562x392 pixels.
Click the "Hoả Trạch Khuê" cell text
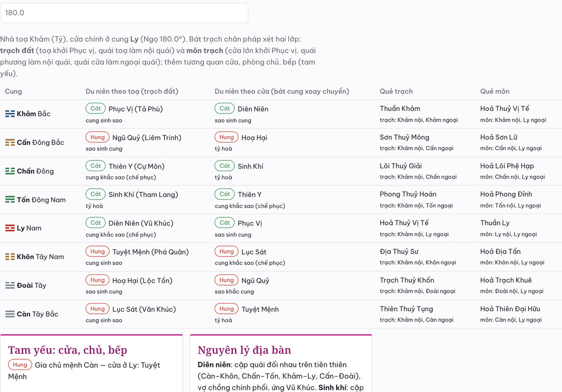point(506,281)
